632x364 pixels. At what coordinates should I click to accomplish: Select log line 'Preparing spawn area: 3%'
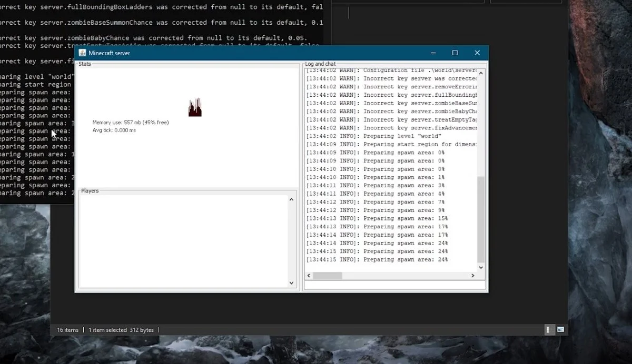tap(376, 186)
